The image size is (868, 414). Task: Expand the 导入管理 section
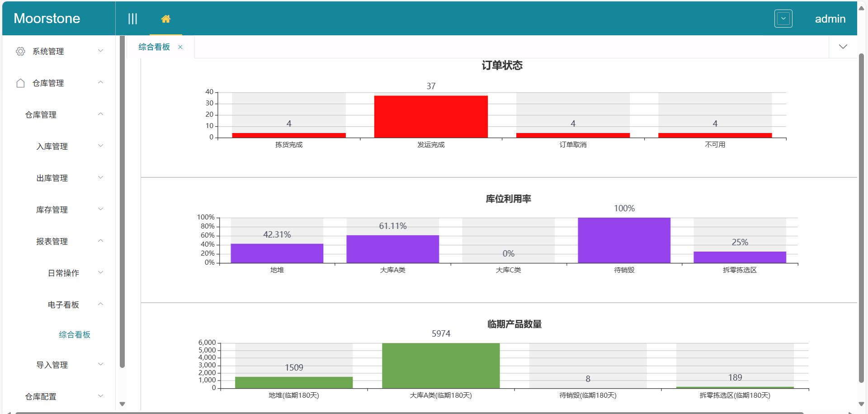pos(100,364)
